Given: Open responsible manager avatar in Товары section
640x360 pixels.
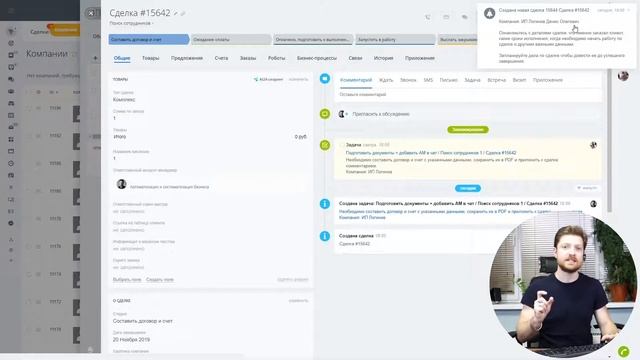Looking at the screenshot, I should [x=121, y=184].
